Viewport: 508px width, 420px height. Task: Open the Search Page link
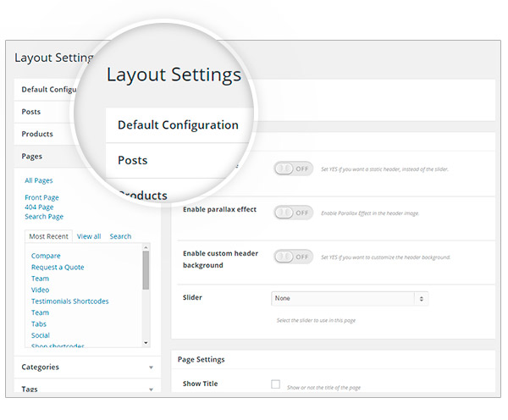coord(44,217)
